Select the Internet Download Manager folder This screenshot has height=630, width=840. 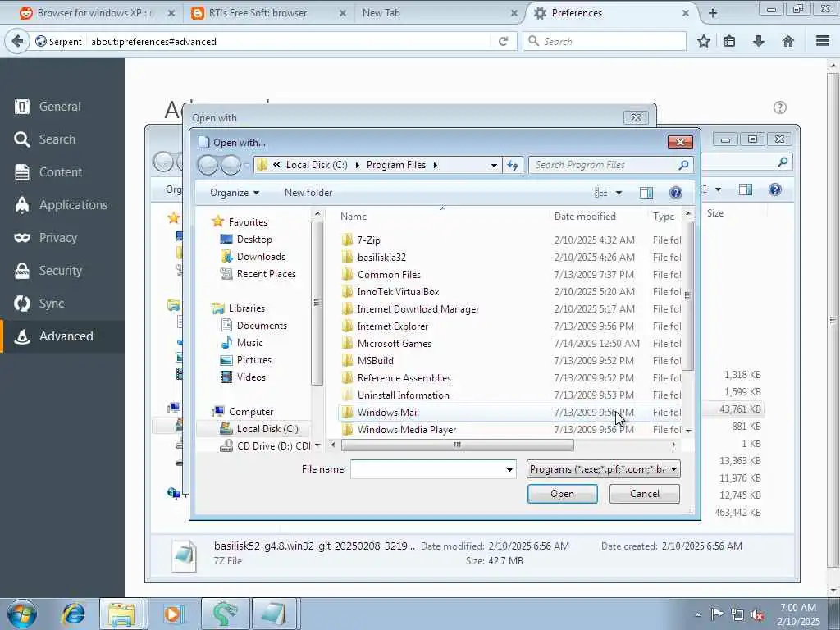(x=510, y=309)
